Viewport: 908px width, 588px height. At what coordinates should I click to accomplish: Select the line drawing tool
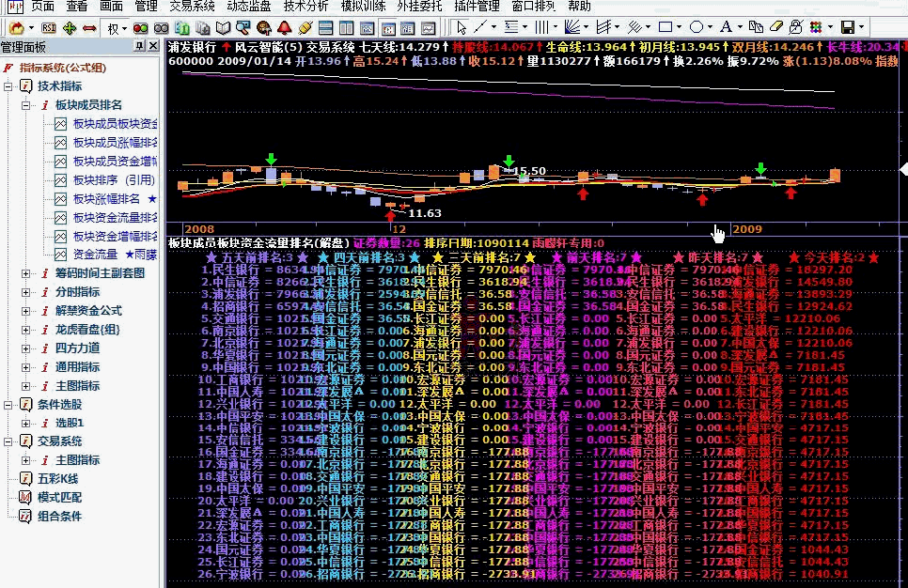tap(480, 26)
